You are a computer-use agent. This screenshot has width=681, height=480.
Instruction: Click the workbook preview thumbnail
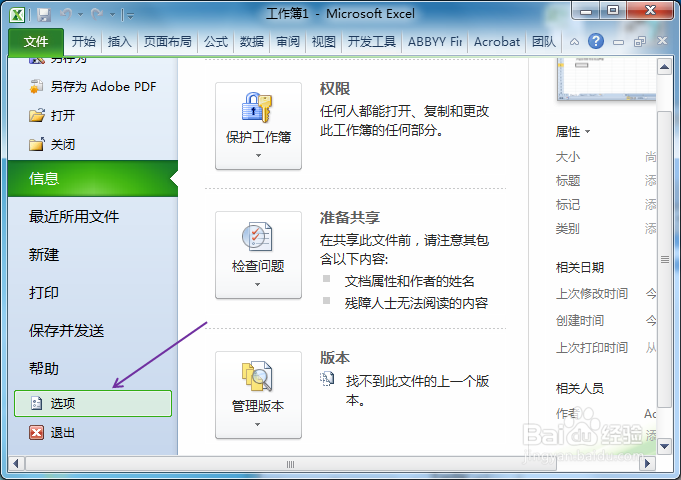click(606, 79)
